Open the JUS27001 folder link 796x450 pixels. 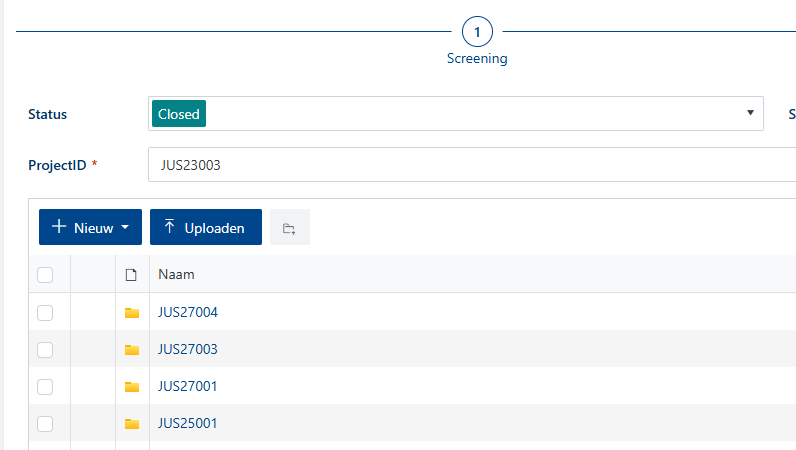click(188, 387)
